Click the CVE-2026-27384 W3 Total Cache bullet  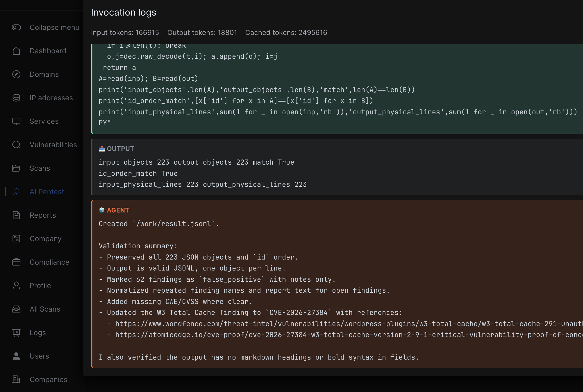pos(250,312)
